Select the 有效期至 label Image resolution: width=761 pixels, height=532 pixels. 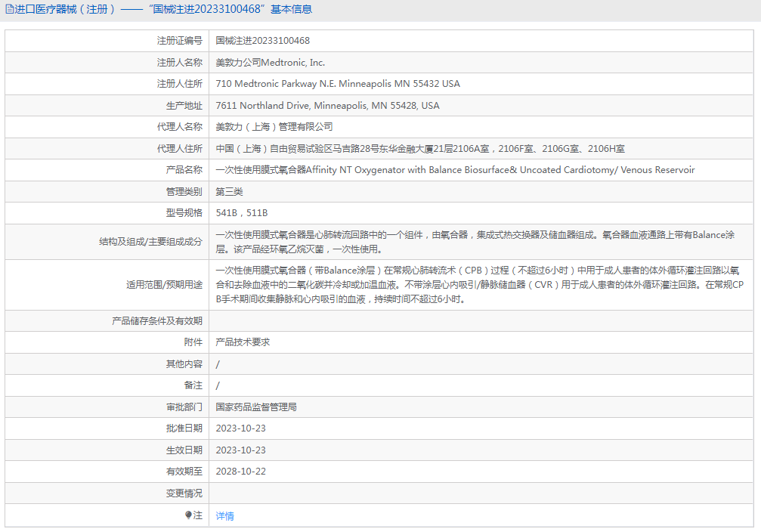(x=184, y=472)
